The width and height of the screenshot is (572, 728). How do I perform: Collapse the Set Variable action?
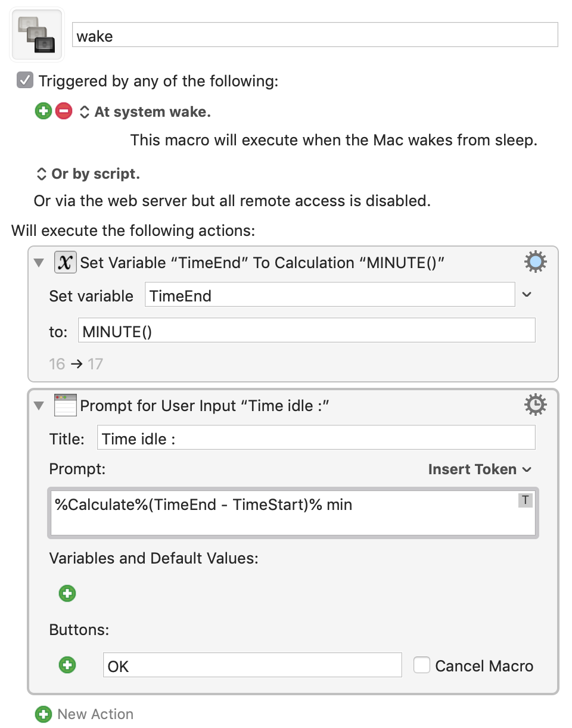pyautogui.click(x=39, y=263)
